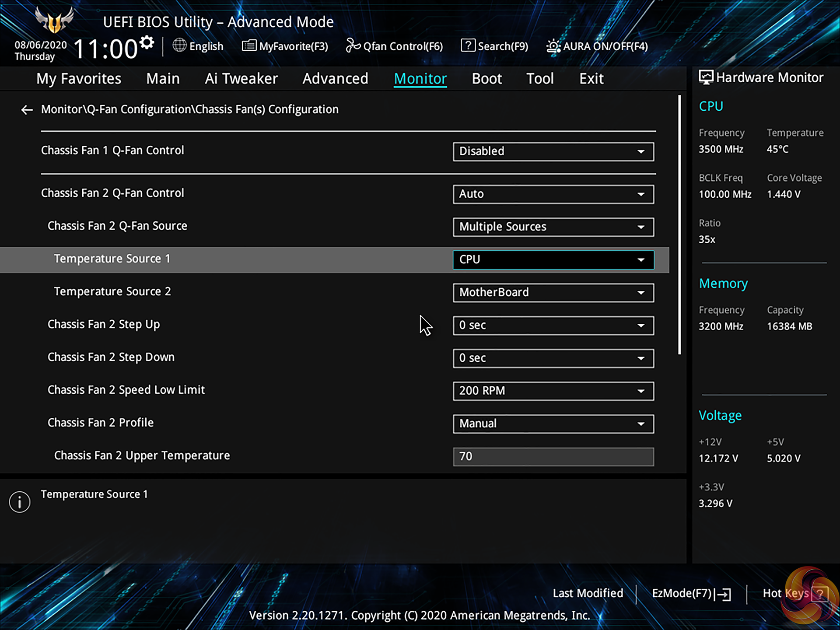Screen dimensions: 840x630
Task: Open MyFavorite(F3) list icon
Action: pos(249,45)
